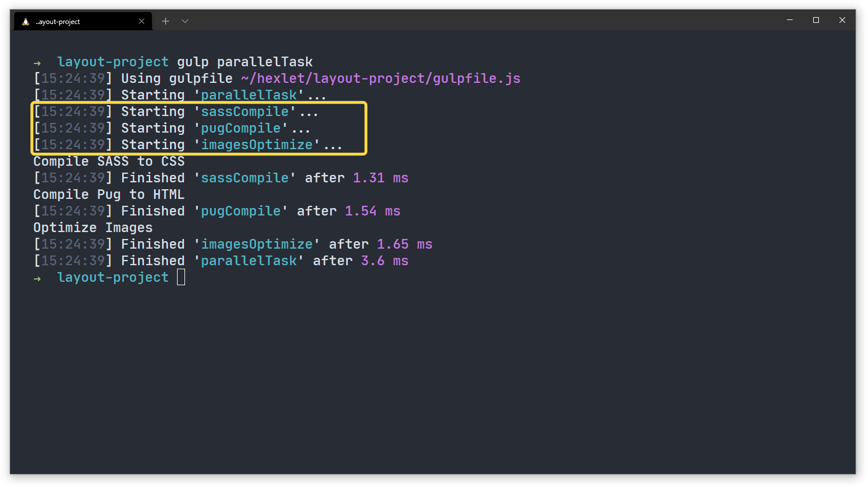Click the green arrow prompt symbol
Viewport: 868px width, 487px height.
click(x=37, y=62)
